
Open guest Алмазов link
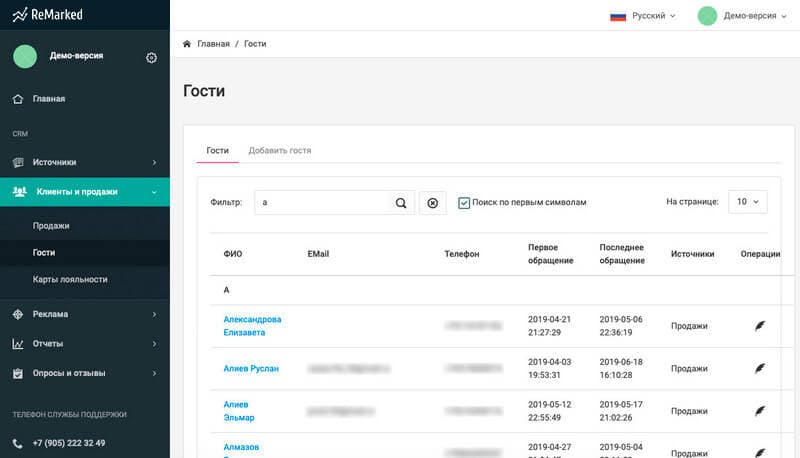(x=241, y=447)
